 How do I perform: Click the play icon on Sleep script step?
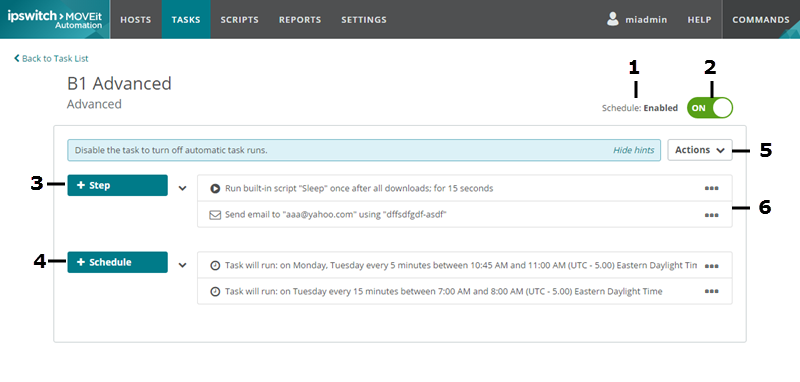pos(215,188)
